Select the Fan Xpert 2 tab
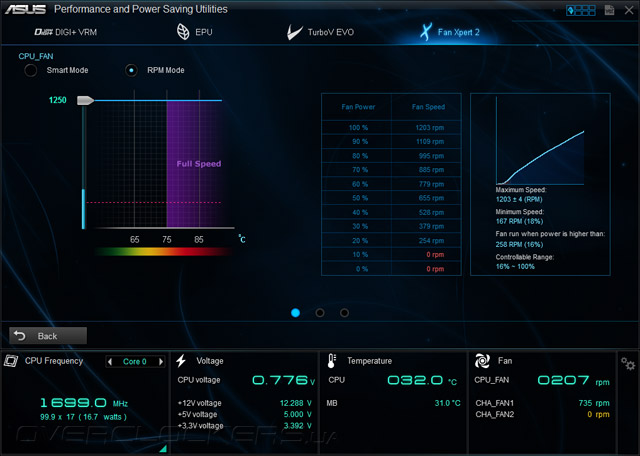 450,32
